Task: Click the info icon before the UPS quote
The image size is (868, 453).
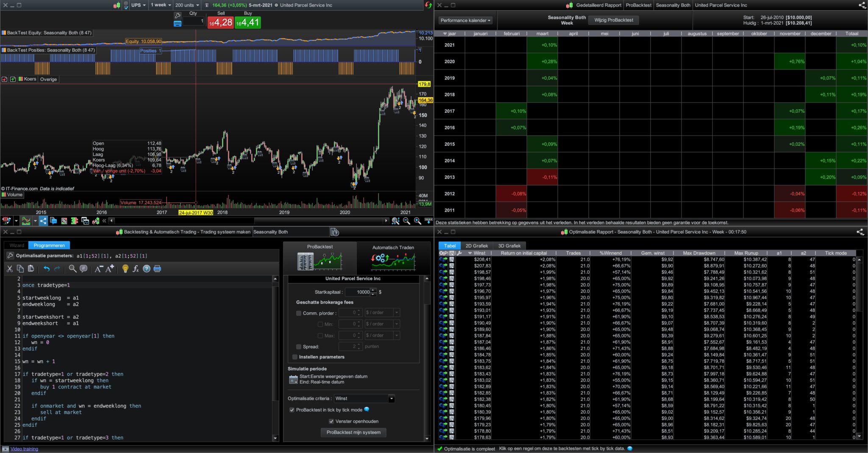Action: click(x=207, y=5)
